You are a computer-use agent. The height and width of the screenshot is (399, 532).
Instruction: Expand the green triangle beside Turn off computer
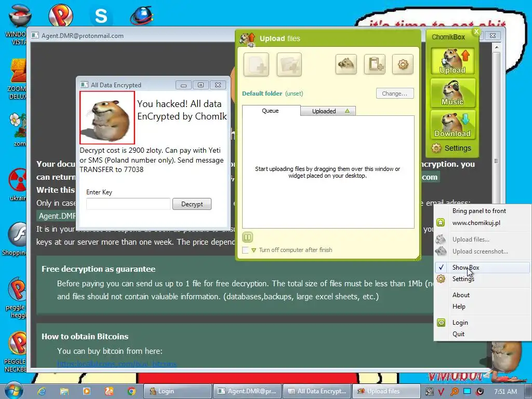tap(254, 250)
